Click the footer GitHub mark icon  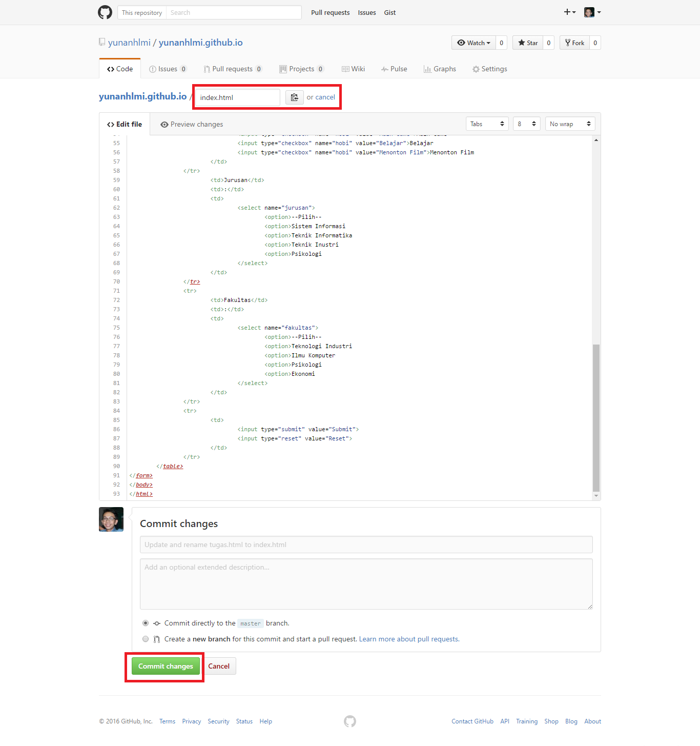350,721
